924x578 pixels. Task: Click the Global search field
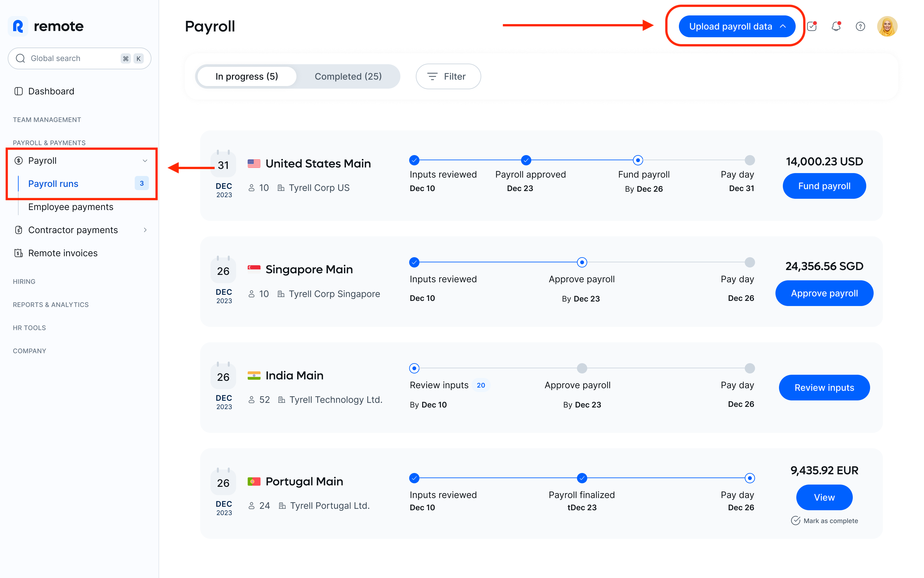(x=80, y=58)
